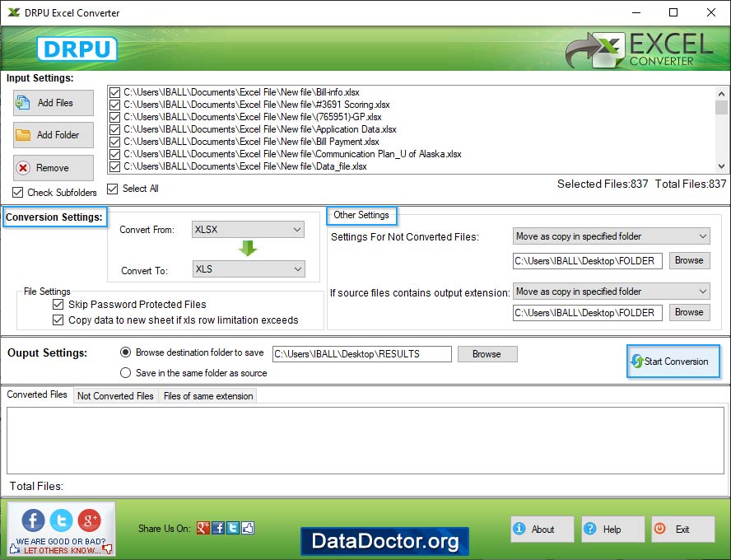Click the large Facebook circle icon
The height and width of the screenshot is (560, 731).
pyautogui.click(x=34, y=520)
